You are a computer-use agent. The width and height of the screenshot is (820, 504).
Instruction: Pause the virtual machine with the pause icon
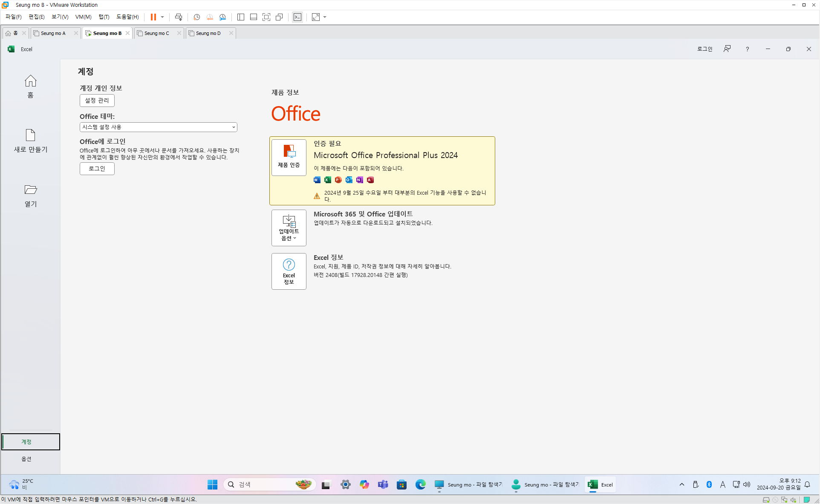pyautogui.click(x=153, y=17)
